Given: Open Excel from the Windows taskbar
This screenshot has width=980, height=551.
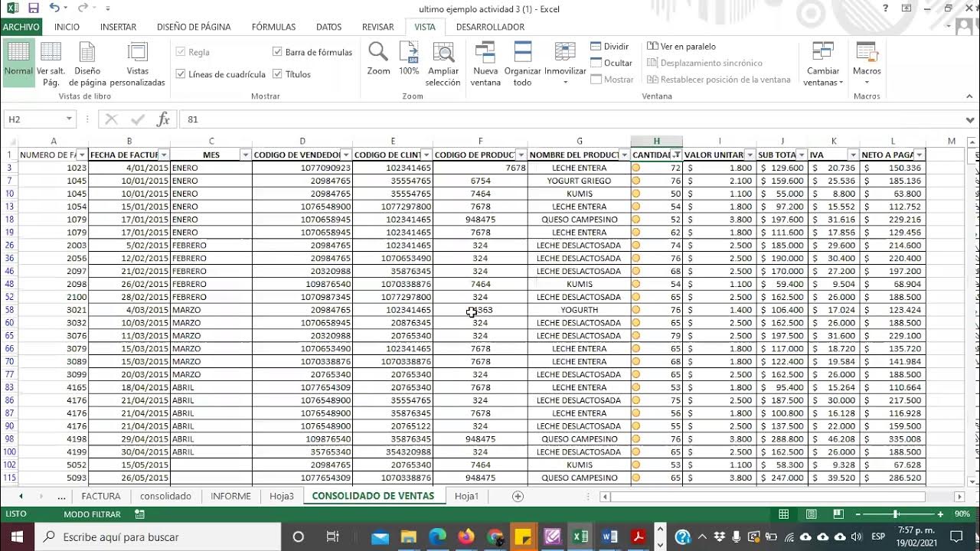Looking at the screenshot, I should 580,536.
